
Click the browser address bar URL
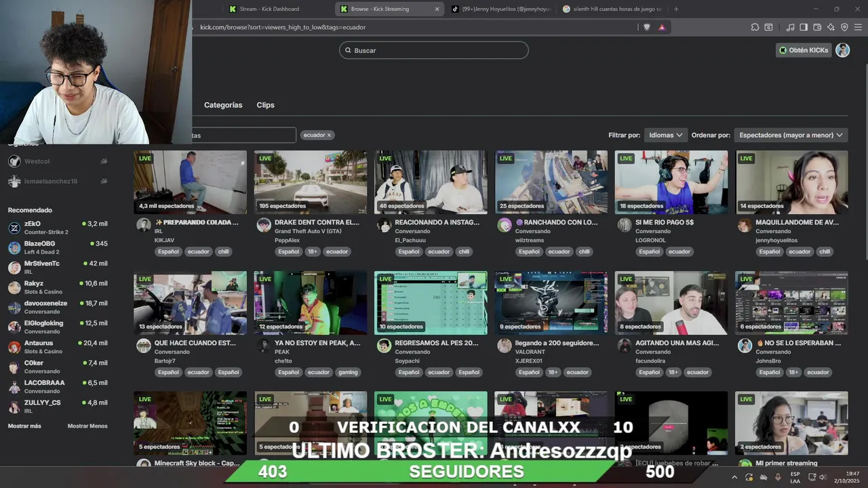pos(283,27)
